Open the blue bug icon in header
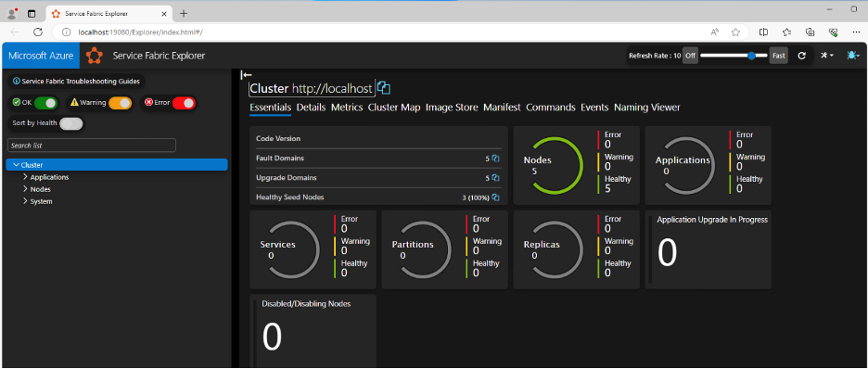This screenshot has width=868, height=369. [853, 56]
